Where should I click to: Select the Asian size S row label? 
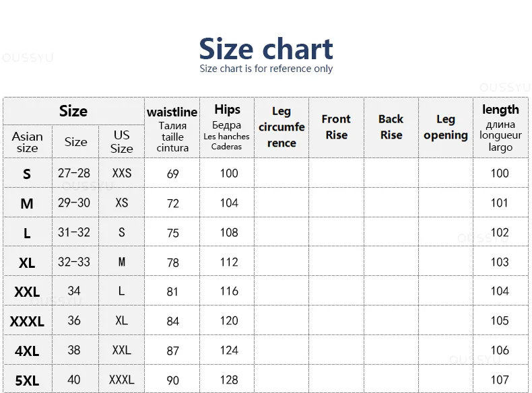point(27,174)
